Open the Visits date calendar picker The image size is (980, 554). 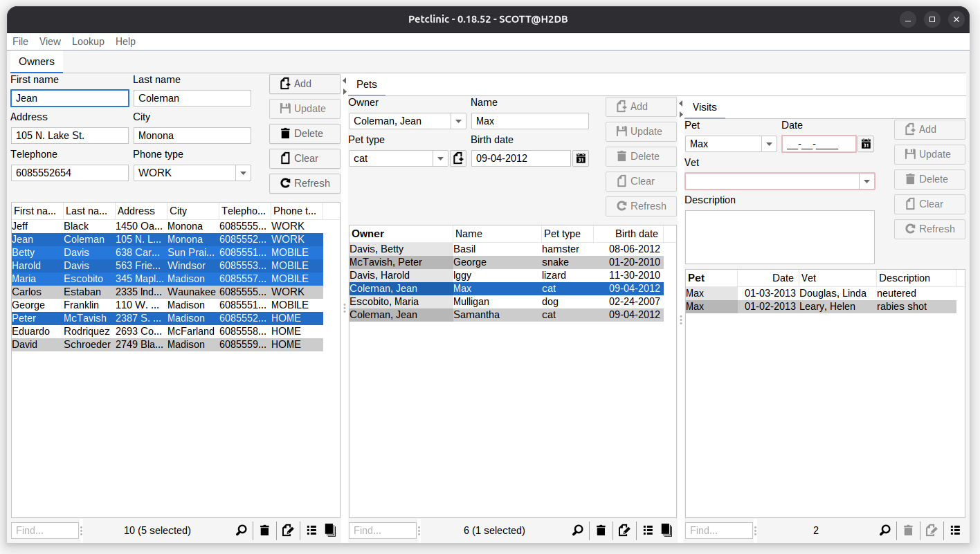(x=866, y=144)
